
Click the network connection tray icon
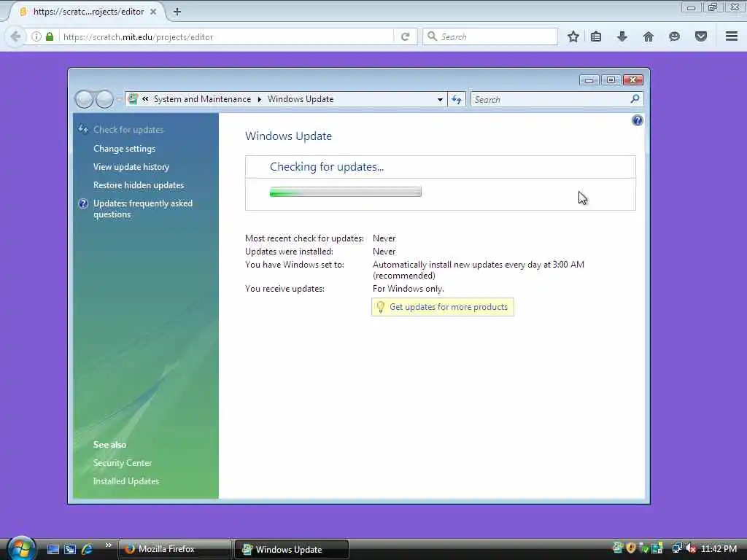(x=676, y=548)
